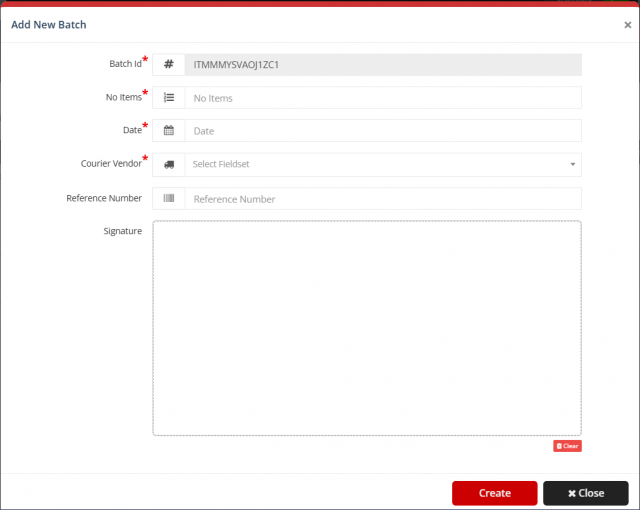The width and height of the screenshot is (640, 510).
Task: Open the Date input field
Action: click(382, 131)
